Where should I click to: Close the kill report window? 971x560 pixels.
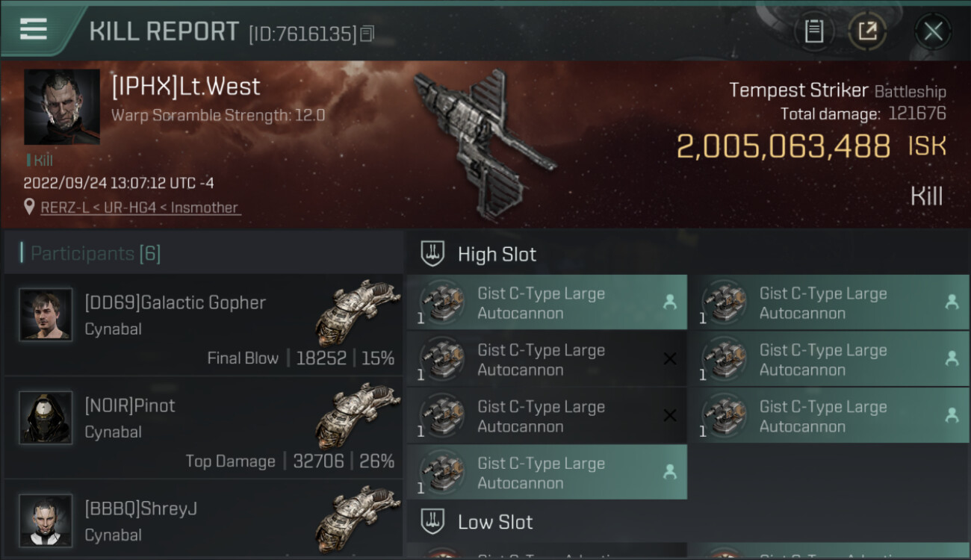coord(933,31)
